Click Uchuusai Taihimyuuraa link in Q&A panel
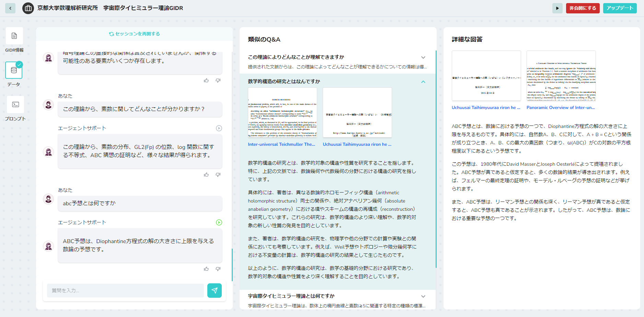This screenshot has width=644, height=317. click(x=357, y=144)
